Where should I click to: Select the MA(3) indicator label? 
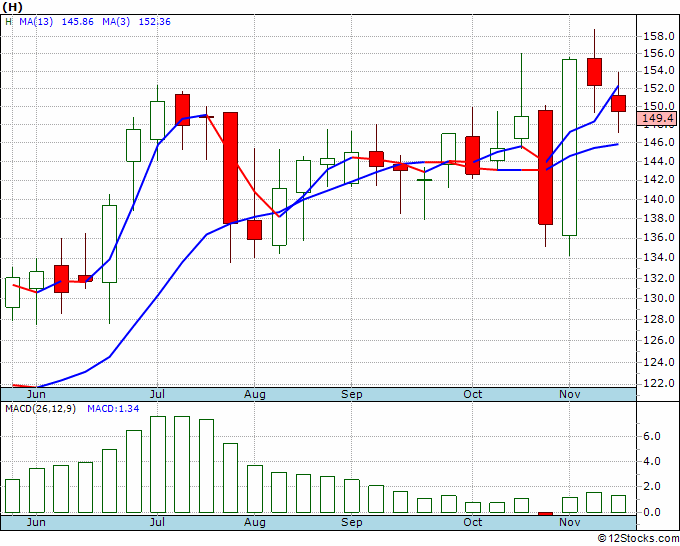(116, 22)
